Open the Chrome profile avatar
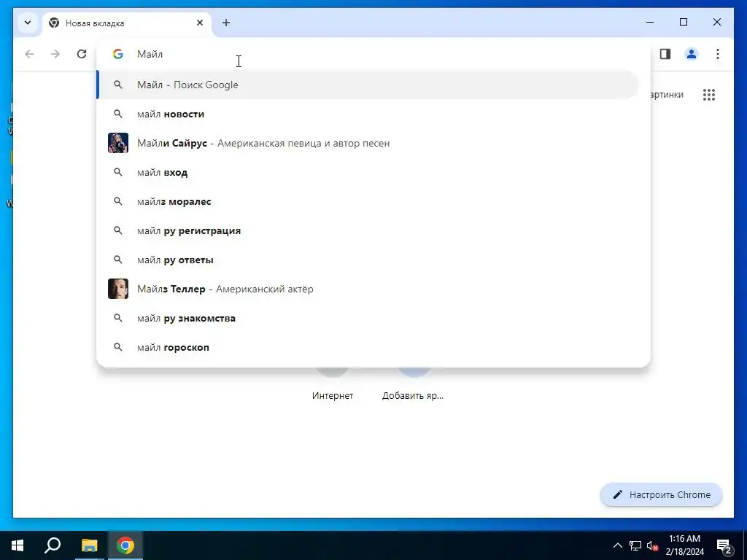Image resolution: width=747 pixels, height=560 pixels. 692,54
